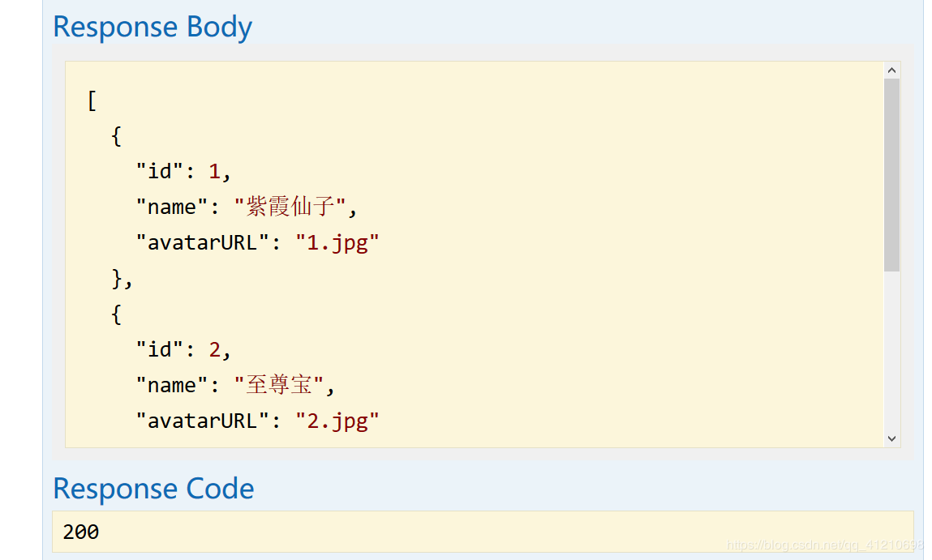Click the name value 至尊宝
Viewport: 932px width, 560px height.
coord(279,385)
